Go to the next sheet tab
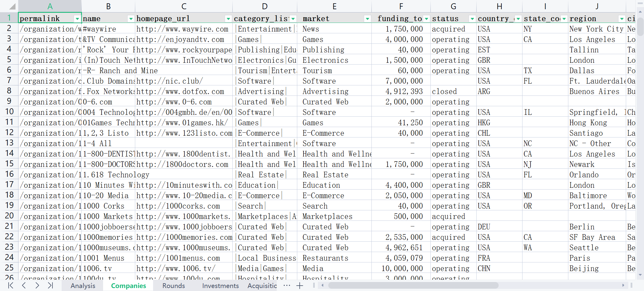The width and height of the screenshot is (644, 291). (37, 286)
